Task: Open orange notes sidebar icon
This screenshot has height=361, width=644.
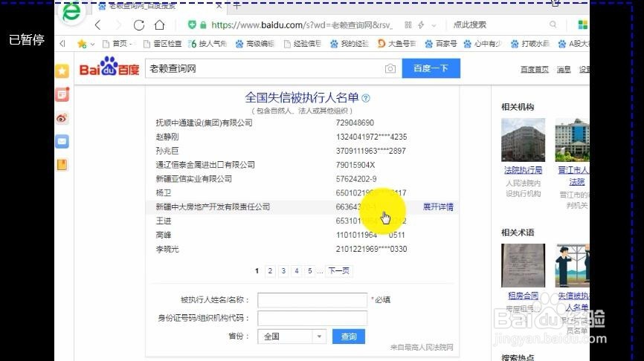Action: [x=62, y=165]
